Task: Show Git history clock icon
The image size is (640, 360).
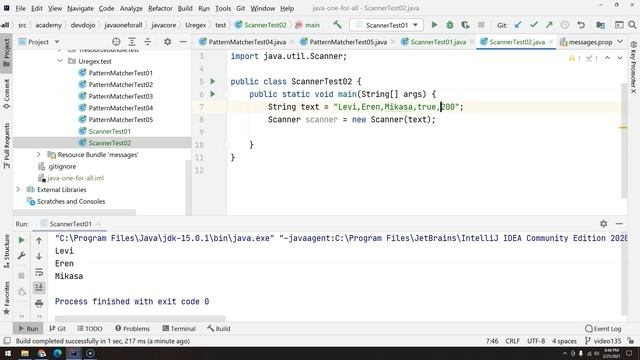Action: [x=565, y=25]
